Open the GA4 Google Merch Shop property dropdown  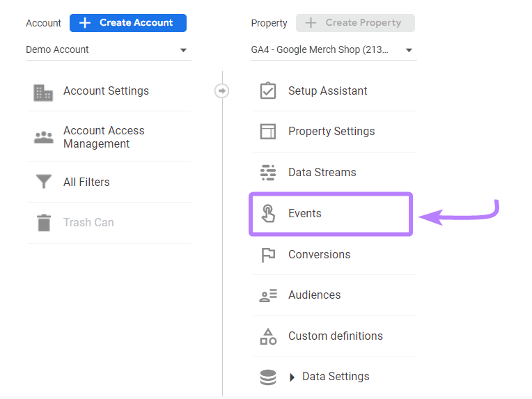point(332,50)
